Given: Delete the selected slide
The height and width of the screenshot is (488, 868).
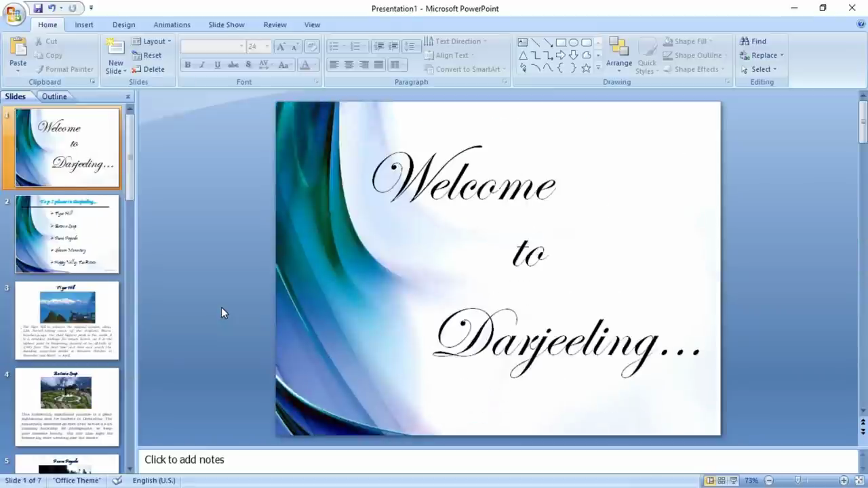Looking at the screenshot, I should (x=149, y=69).
